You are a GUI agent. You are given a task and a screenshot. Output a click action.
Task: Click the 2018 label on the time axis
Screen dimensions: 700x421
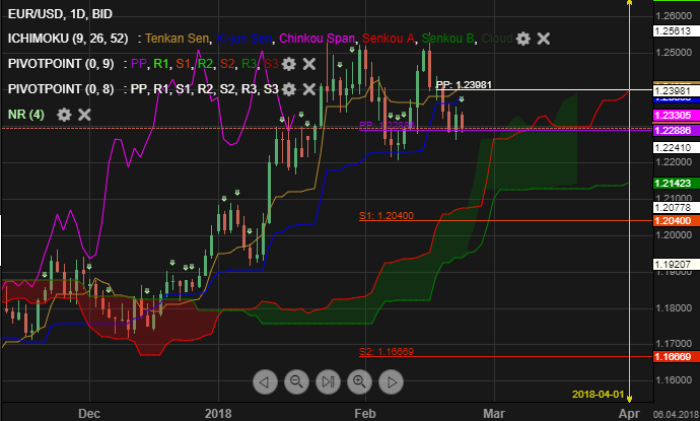point(218,413)
